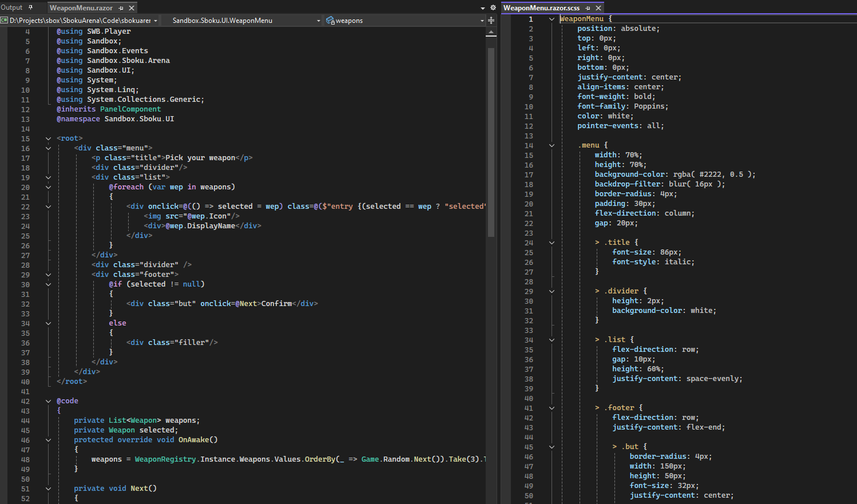The image size is (857, 504).
Task: Open the project path dropdown
Action: click(x=156, y=21)
